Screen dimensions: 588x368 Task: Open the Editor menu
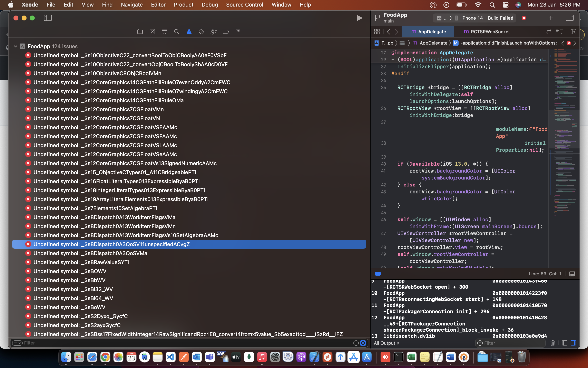click(x=158, y=5)
